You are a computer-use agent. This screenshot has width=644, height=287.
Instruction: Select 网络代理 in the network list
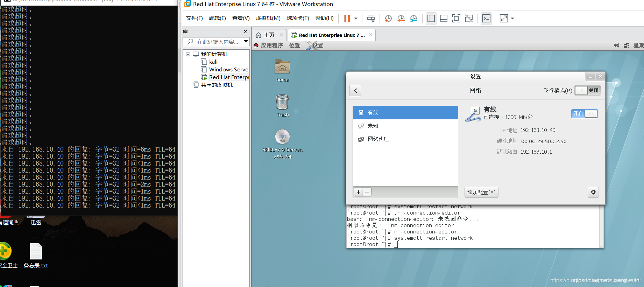[405, 139]
